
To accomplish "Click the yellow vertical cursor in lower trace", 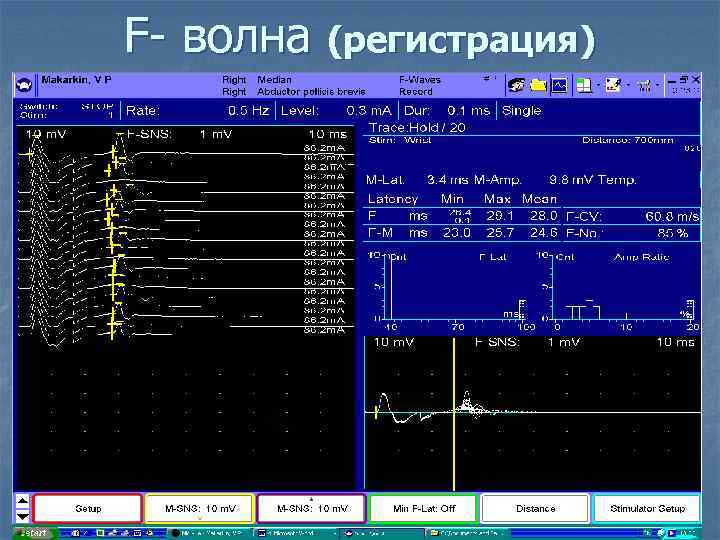I will [x=454, y=413].
